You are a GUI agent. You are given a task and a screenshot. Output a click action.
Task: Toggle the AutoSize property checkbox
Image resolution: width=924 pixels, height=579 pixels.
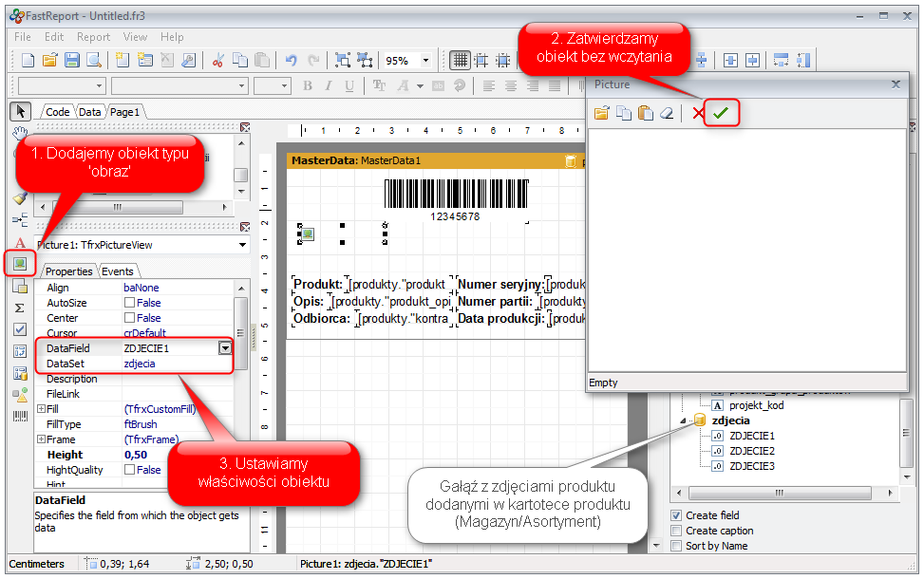(x=129, y=303)
